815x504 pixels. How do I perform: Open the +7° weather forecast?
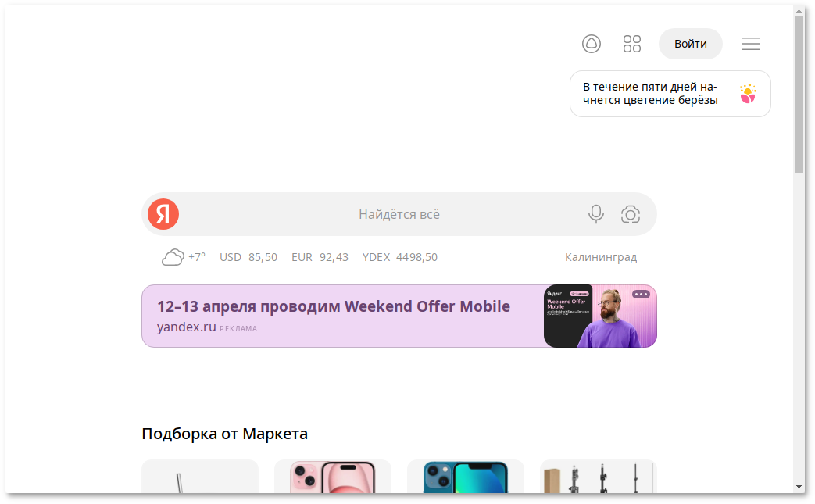point(197,256)
